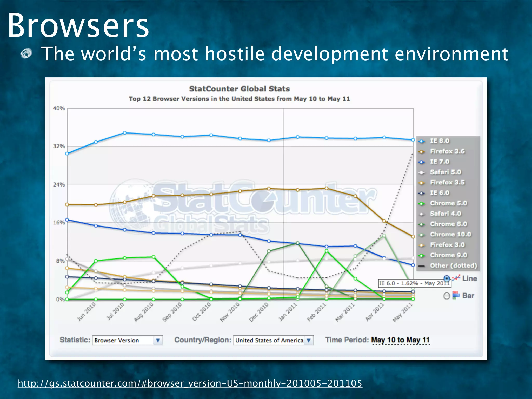The image size is (532, 399).
Task: Select the Firefox 3.0 legend entry
Action: pyautogui.click(x=447, y=245)
